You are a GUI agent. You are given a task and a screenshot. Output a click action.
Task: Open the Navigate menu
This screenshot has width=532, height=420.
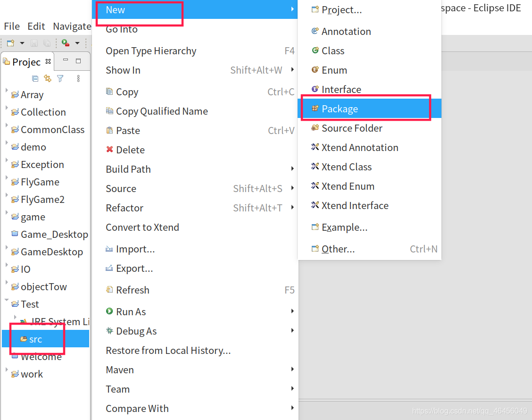[x=72, y=26]
